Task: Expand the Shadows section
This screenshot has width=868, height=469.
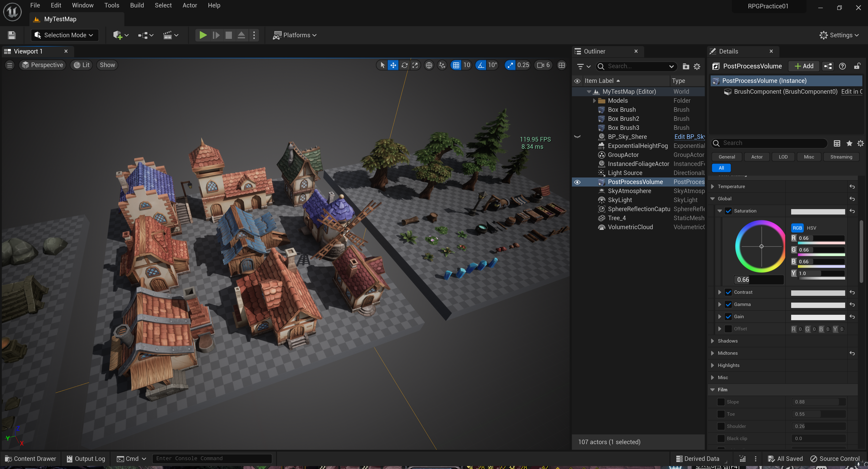Action: coord(712,341)
